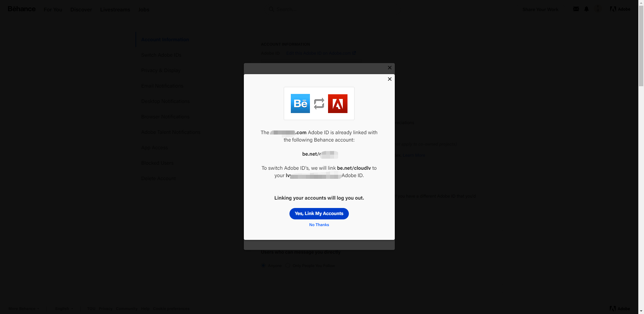This screenshot has width=644, height=314.
Task: Open the Discover menu item
Action: pyautogui.click(x=81, y=9)
